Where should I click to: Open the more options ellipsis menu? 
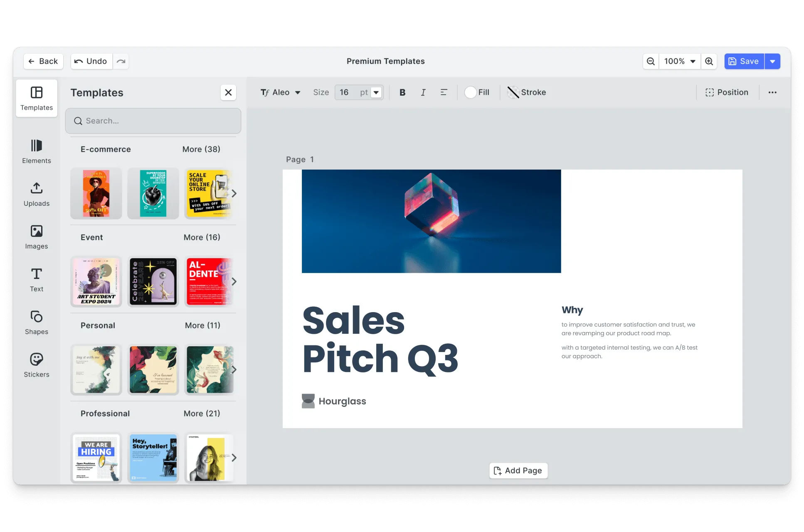(x=772, y=92)
